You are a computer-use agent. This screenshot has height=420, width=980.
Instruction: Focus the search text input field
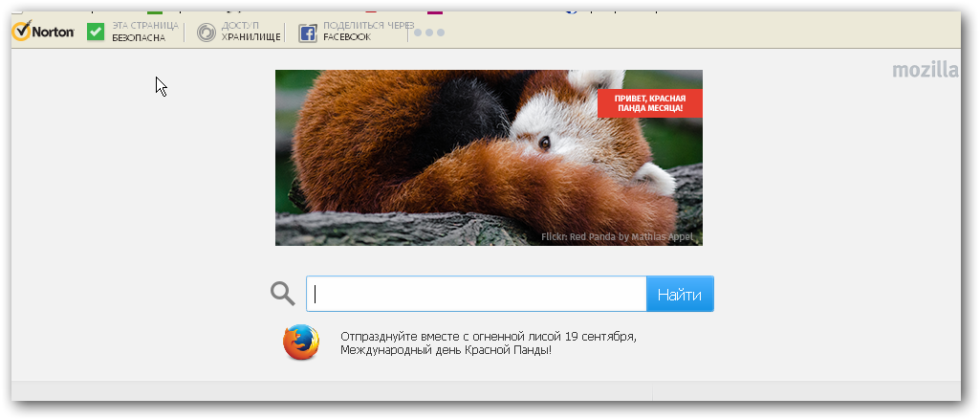[x=476, y=294]
